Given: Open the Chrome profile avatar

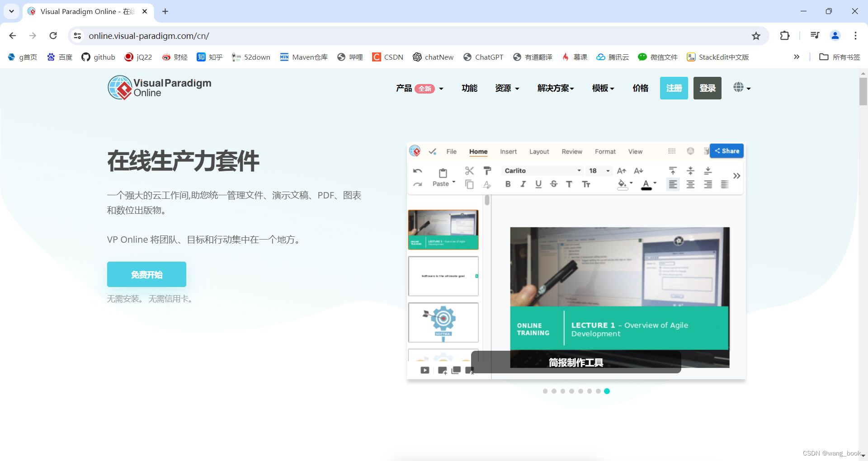Looking at the screenshot, I should tap(835, 36).
